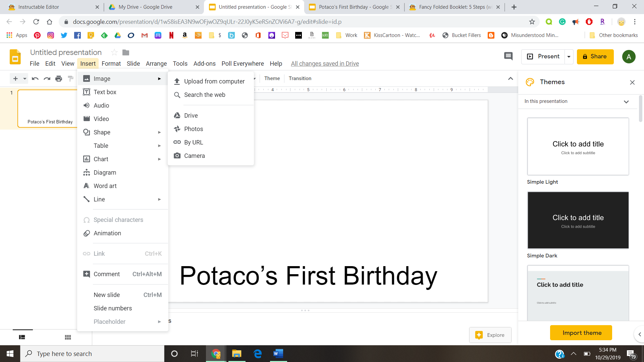The image size is (644, 362).
Task: Select the Text box option in Insert menu
Action: (x=105, y=92)
